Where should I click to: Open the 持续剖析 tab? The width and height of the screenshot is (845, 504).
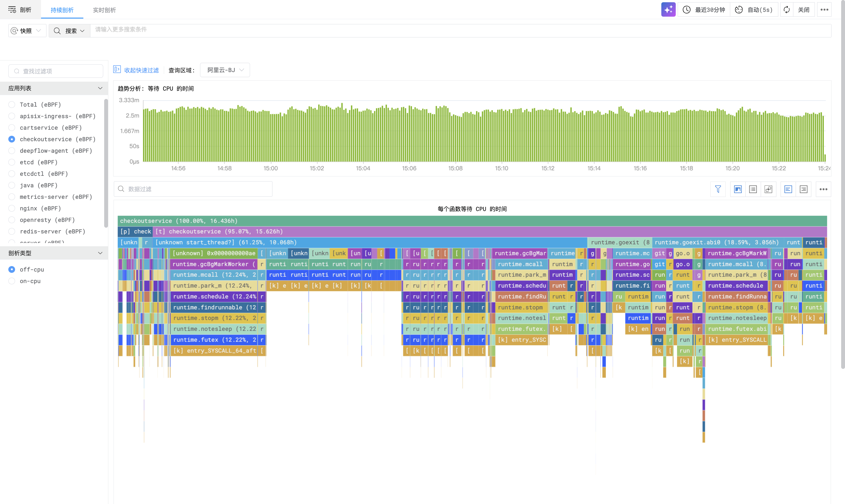(x=62, y=10)
